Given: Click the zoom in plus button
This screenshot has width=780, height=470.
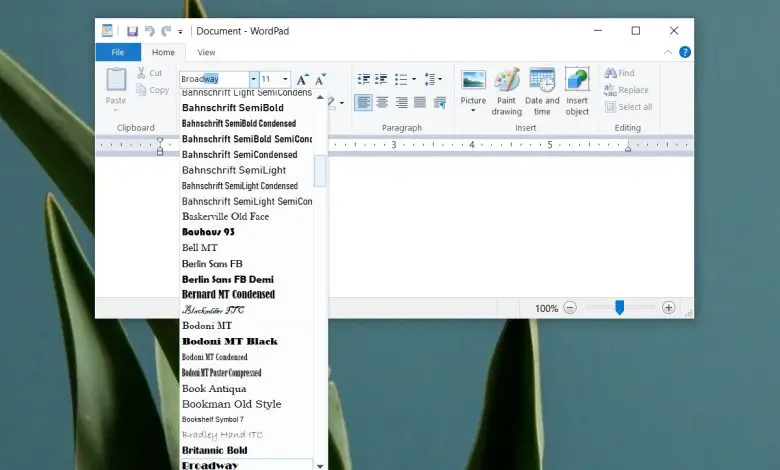Looking at the screenshot, I should tap(669, 308).
